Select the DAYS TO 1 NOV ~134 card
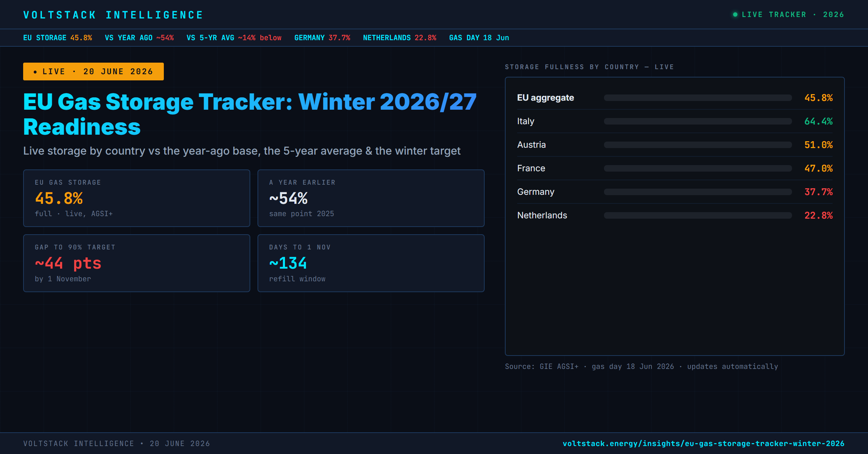 tap(371, 263)
